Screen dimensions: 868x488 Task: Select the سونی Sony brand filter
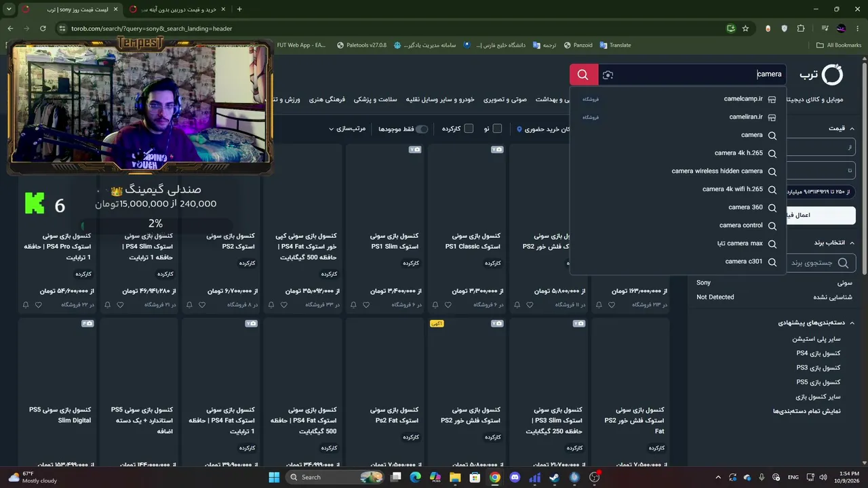point(844,283)
